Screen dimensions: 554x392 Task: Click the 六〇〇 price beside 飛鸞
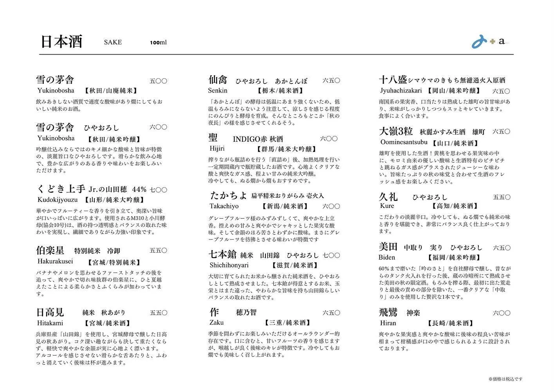coord(502,313)
